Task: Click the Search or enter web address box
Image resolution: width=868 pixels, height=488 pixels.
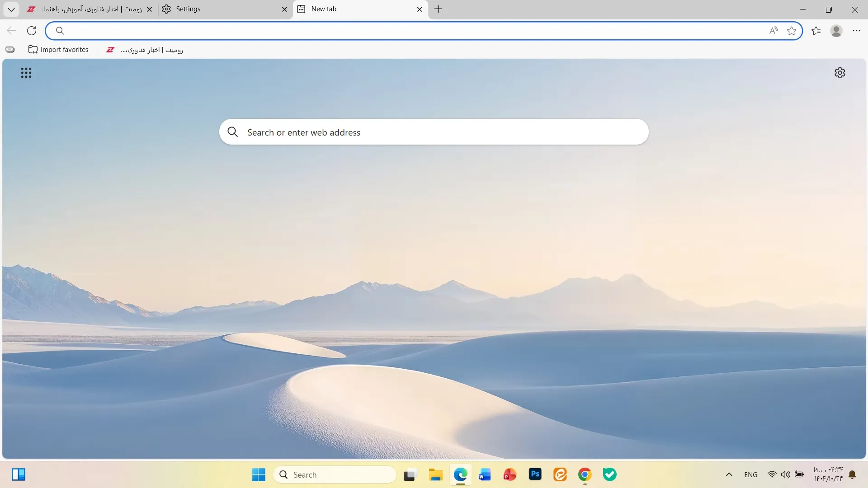Action: point(433,132)
